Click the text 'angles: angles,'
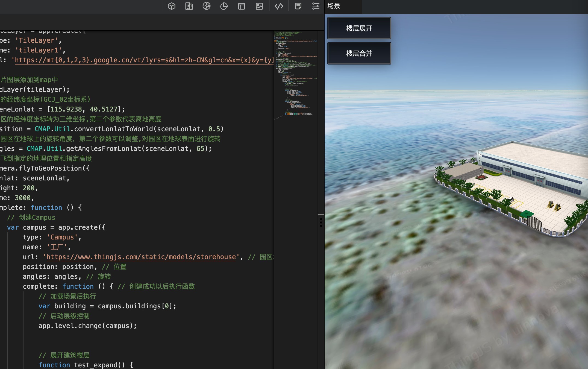This screenshot has height=369, width=588. point(52,277)
